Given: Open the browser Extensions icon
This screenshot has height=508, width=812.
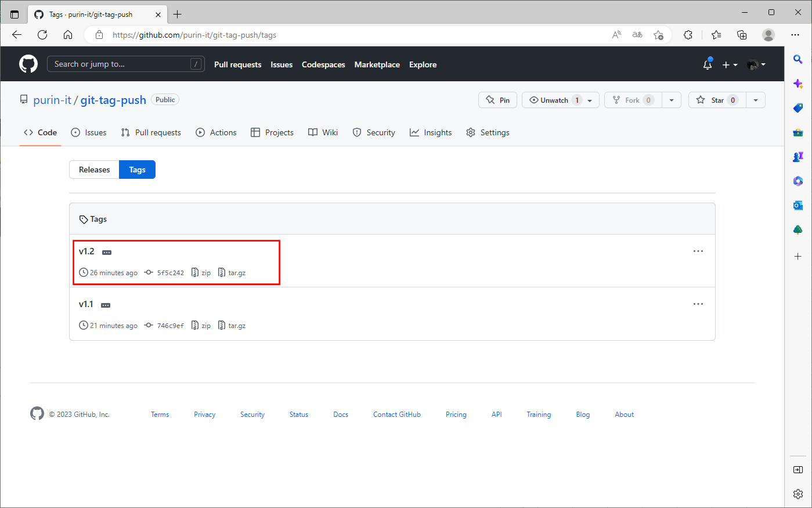Looking at the screenshot, I should click(688, 35).
